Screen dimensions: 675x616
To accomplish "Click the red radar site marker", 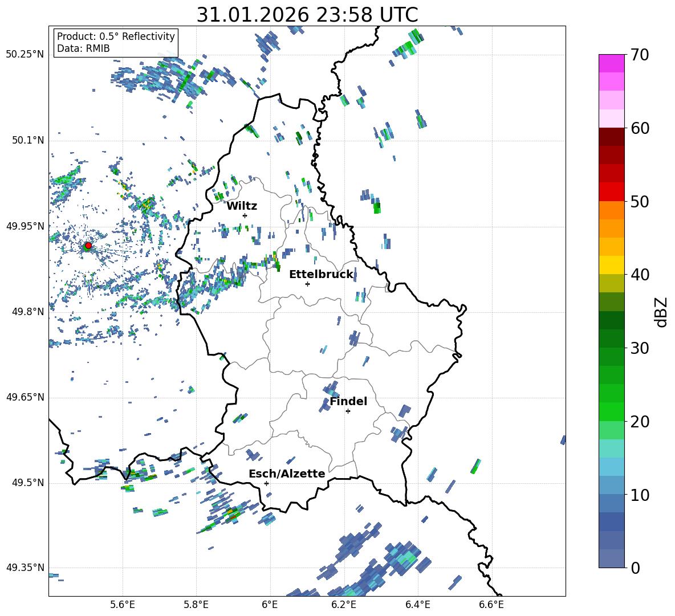I will click(x=88, y=246).
